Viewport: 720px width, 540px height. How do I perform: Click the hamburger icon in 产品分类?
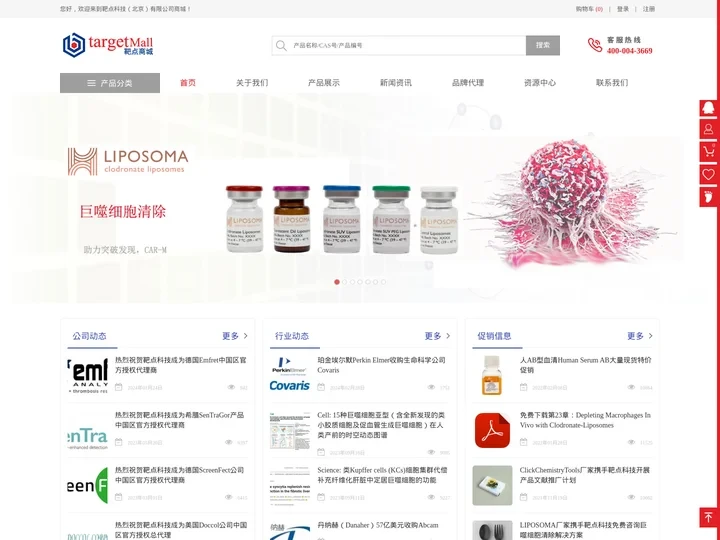(91, 83)
